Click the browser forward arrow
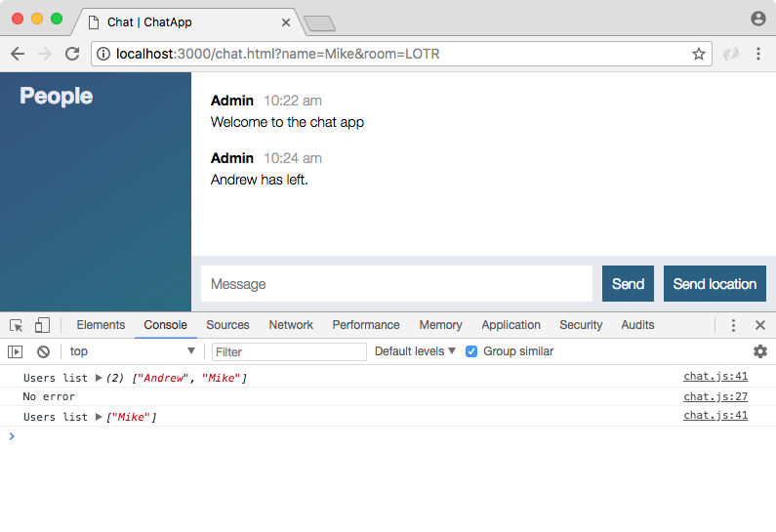Viewport: 776px width, 532px height. coord(45,54)
